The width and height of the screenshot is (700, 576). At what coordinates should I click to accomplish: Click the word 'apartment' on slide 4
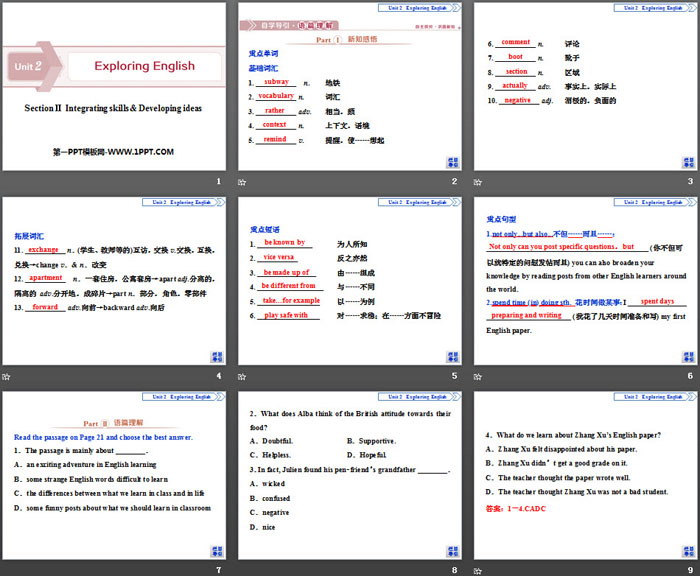[x=46, y=278]
